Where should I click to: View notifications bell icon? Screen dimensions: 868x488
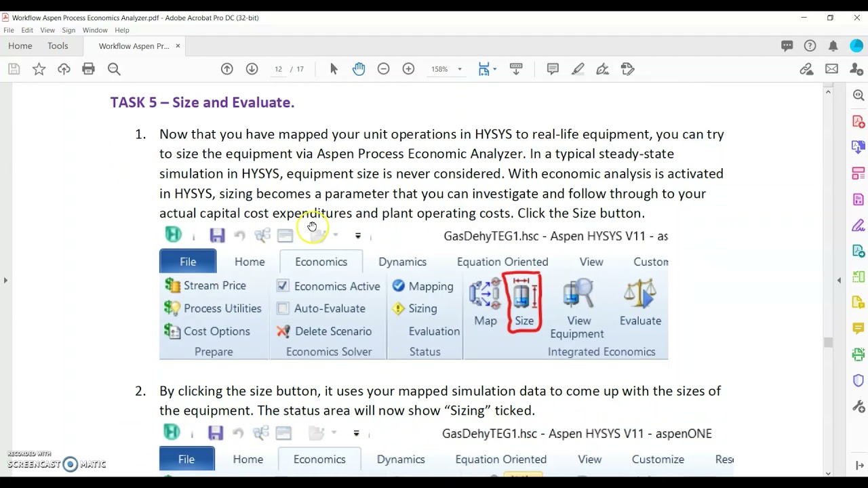coord(833,46)
